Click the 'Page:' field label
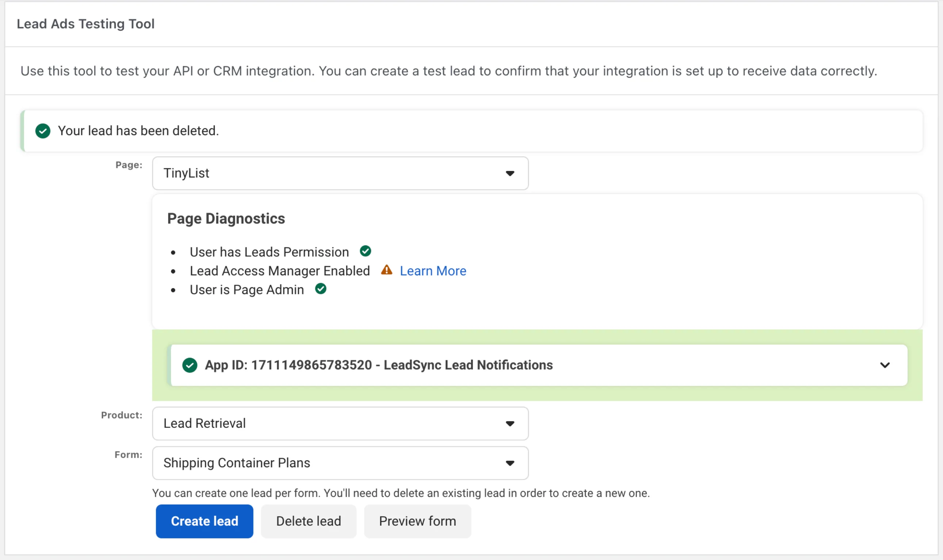Screen dimensions: 943x560 129,165
